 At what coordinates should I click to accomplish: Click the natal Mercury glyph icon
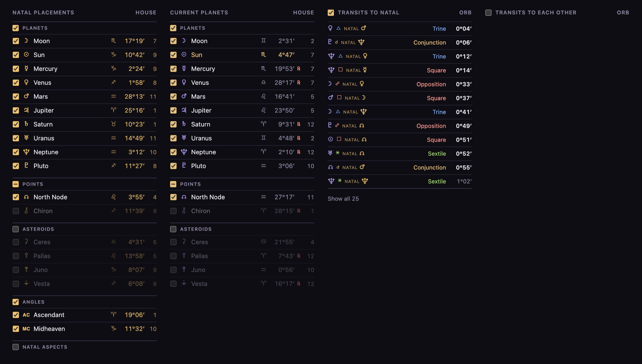pyautogui.click(x=26, y=68)
